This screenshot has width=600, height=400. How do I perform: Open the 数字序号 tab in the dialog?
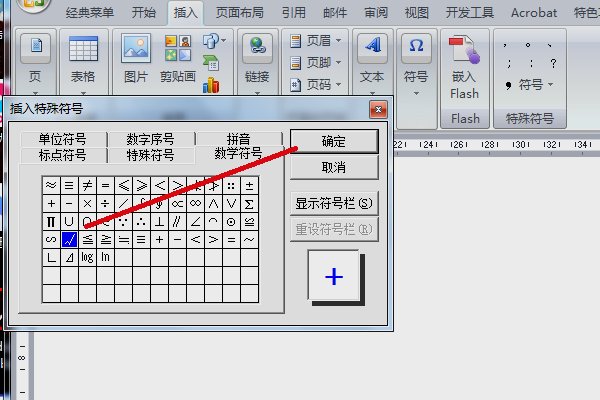click(x=150, y=139)
